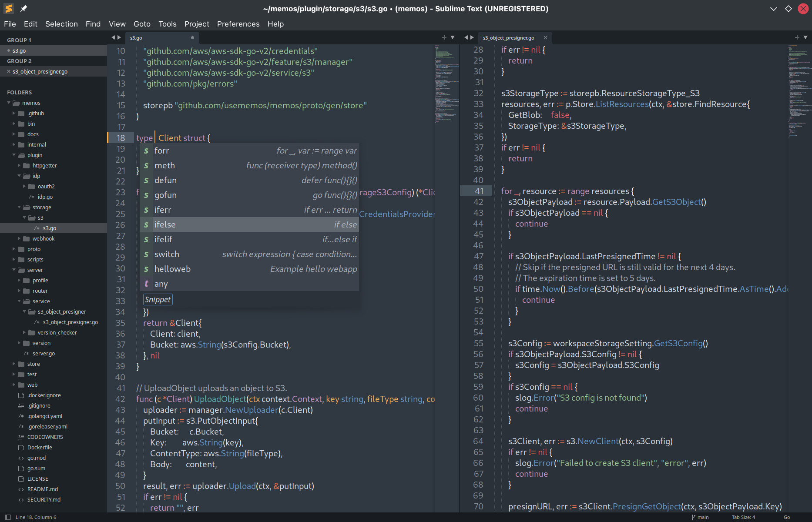Open tab list dropdown in right pane
Image resolution: width=812 pixels, height=522 pixels.
805,37
